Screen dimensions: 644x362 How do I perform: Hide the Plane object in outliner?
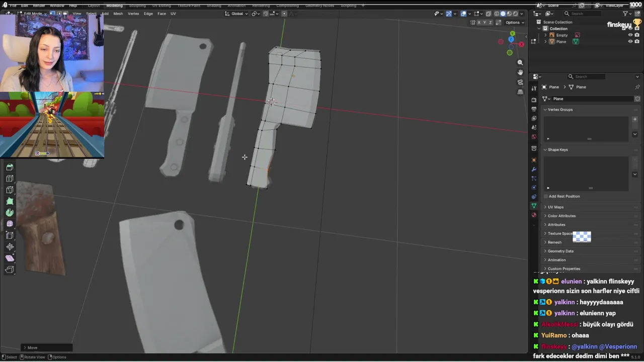coord(630,42)
